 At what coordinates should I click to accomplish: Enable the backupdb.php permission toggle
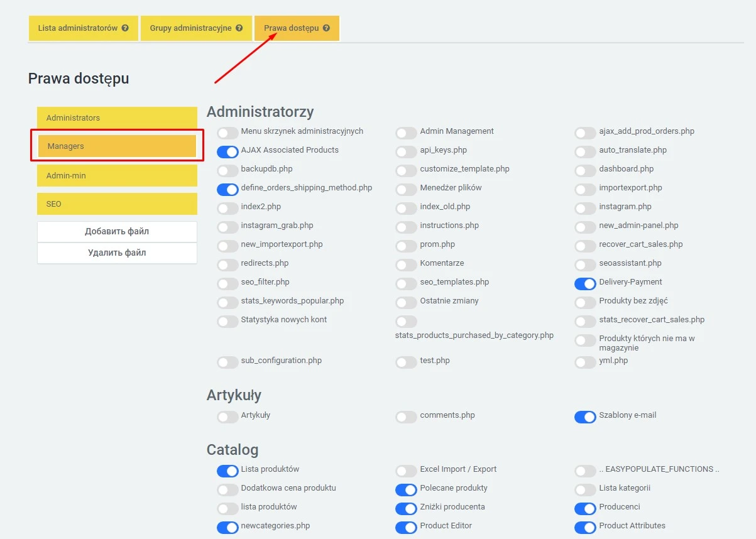point(227,170)
